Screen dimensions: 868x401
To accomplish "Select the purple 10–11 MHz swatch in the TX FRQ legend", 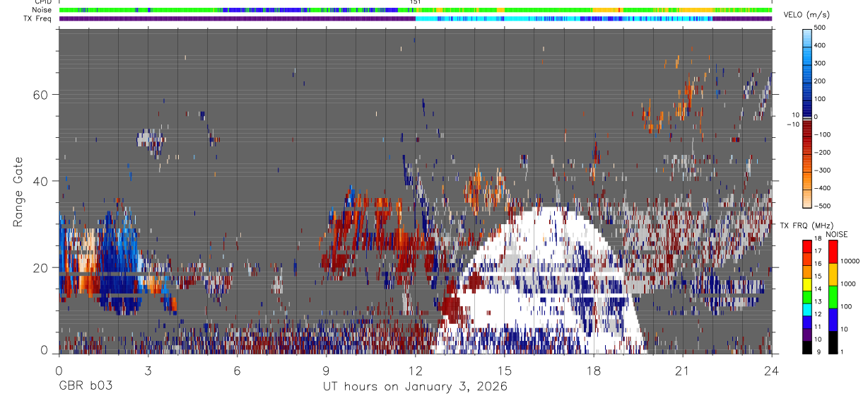I will 807,335.
